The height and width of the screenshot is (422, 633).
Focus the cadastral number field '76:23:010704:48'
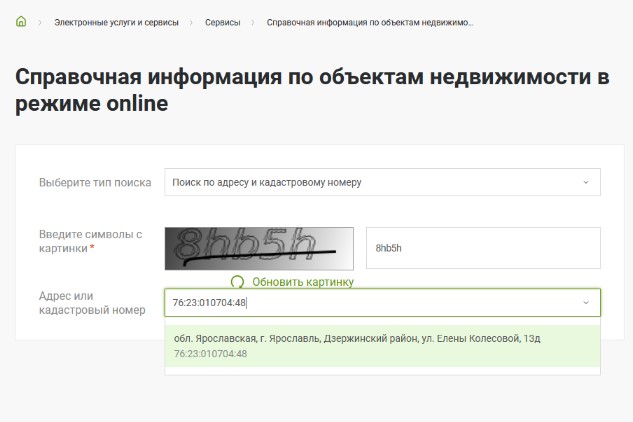click(382, 302)
